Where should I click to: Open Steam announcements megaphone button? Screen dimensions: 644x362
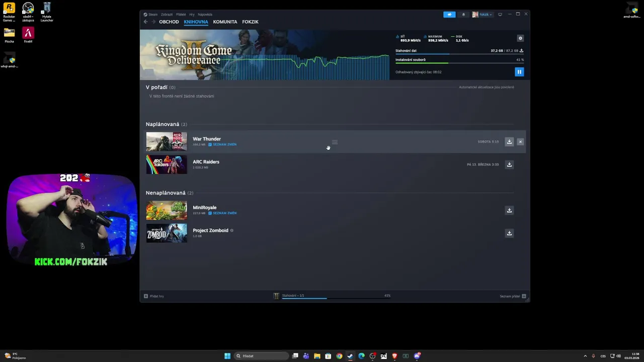[x=449, y=15]
